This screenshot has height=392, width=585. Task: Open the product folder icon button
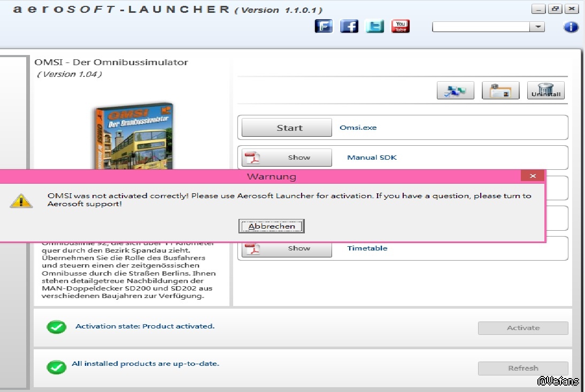pos(501,91)
